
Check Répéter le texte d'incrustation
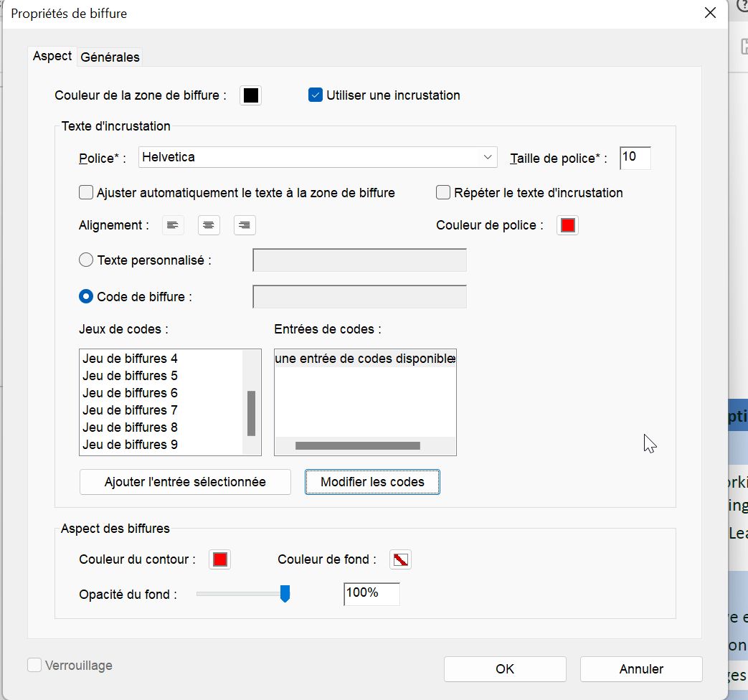coord(443,192)
